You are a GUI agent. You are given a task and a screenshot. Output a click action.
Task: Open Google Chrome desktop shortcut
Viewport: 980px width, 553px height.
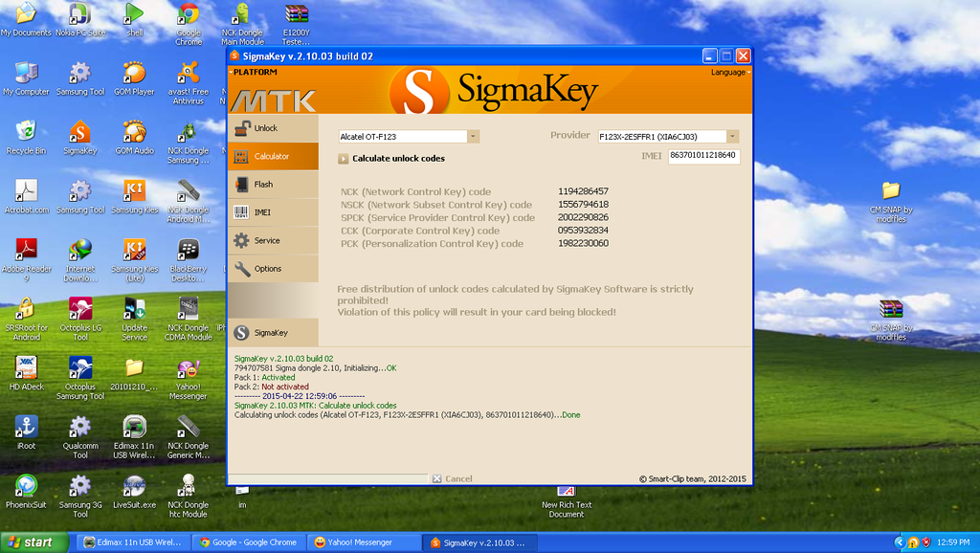pyautogui.click(x=189, y=21)
